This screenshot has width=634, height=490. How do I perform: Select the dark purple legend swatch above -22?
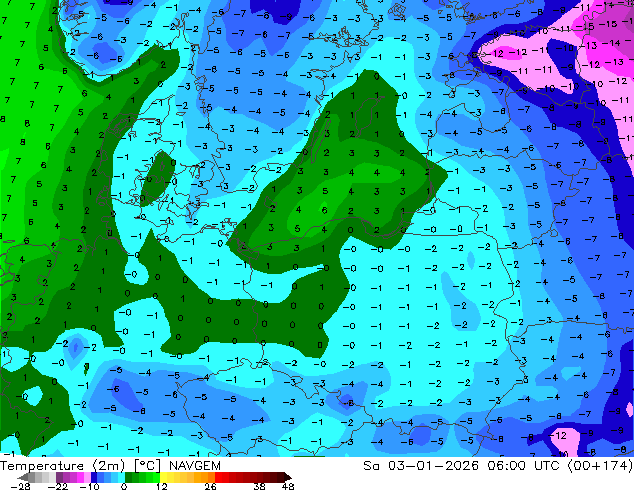coord(59,477)
